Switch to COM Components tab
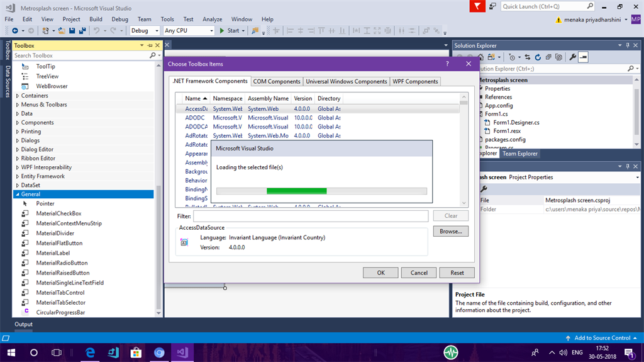Image resolution: width=644 pixels, height=362 pixels. pyautogui.click(x=277, y=81)
